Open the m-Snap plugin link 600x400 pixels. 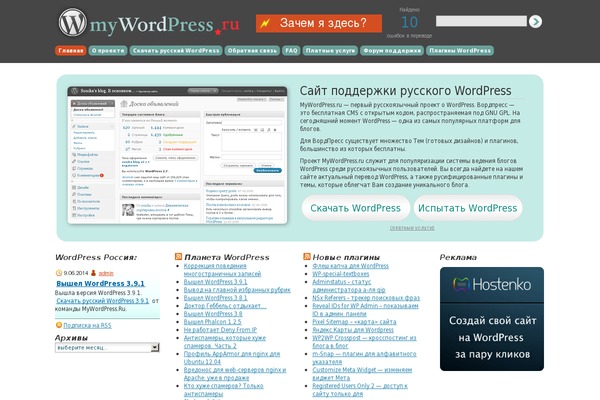coord(364,358)
